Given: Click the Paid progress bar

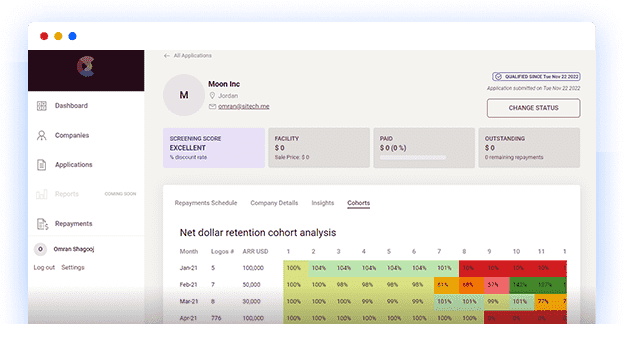Looking at the screenshot, I should pyautogui.click(x=413, y=158).
